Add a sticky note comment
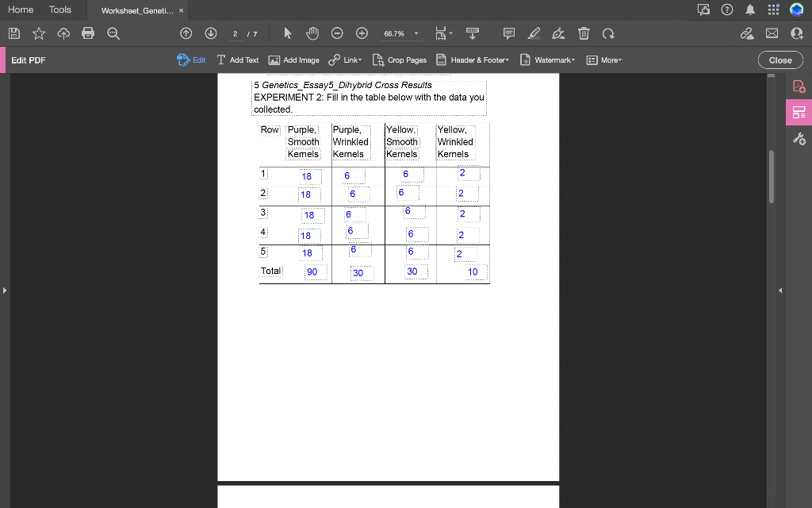 tap(508, 33)
